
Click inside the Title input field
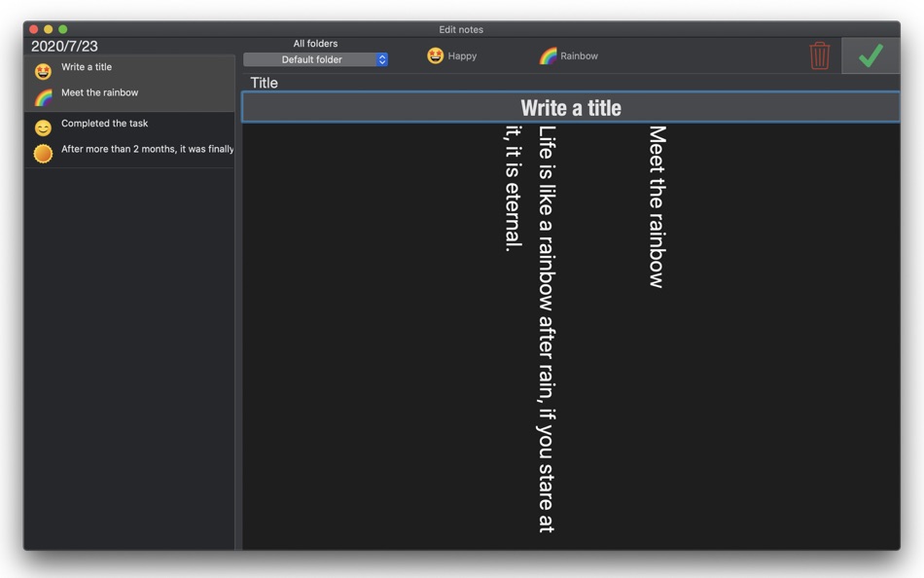tap(571, 107)
